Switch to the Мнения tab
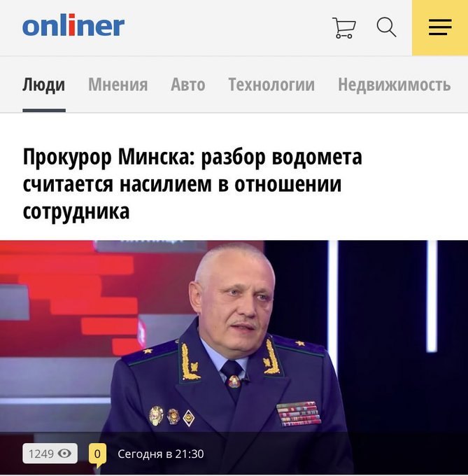 (118, 85)
